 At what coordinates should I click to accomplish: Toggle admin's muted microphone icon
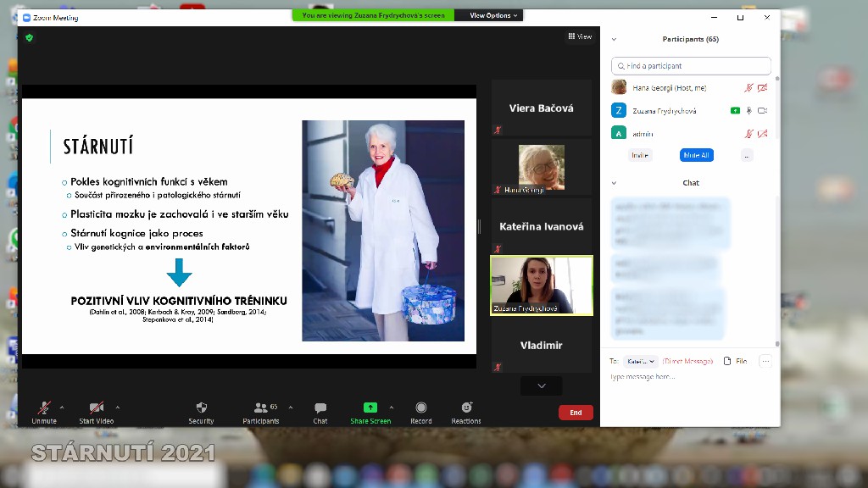coord(748,133)
